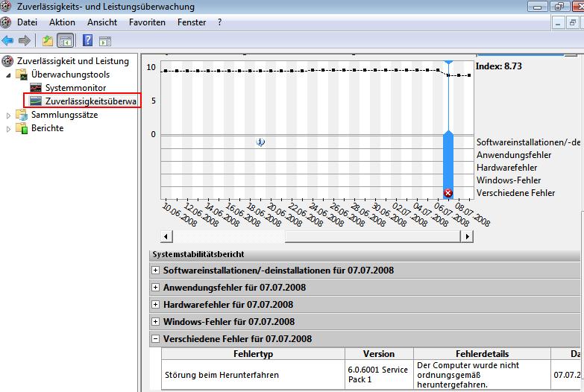Click the red error icon in chart
Viewport: 584px width, 392px height.
pos(448,193)
